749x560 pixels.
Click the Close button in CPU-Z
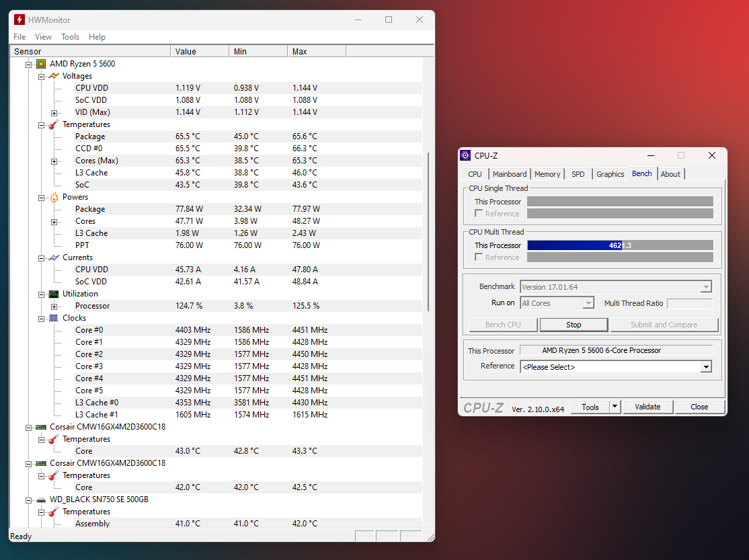pos(699,407)
